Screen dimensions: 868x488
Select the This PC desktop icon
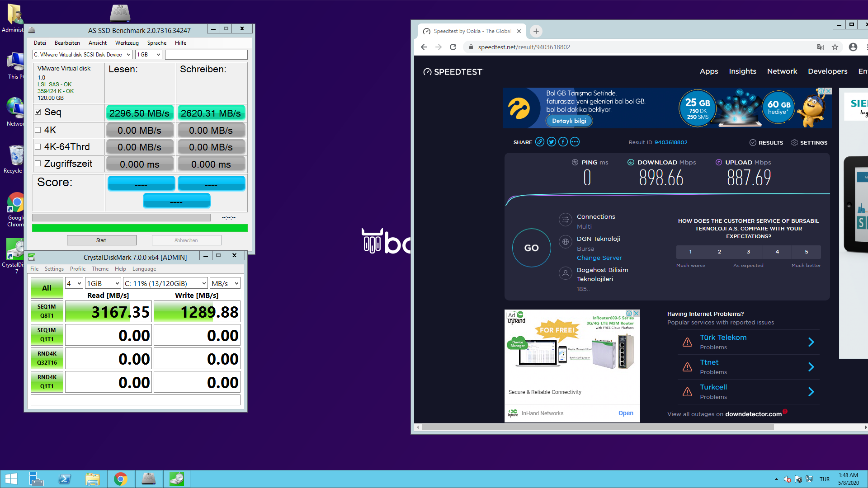[15, 66]
